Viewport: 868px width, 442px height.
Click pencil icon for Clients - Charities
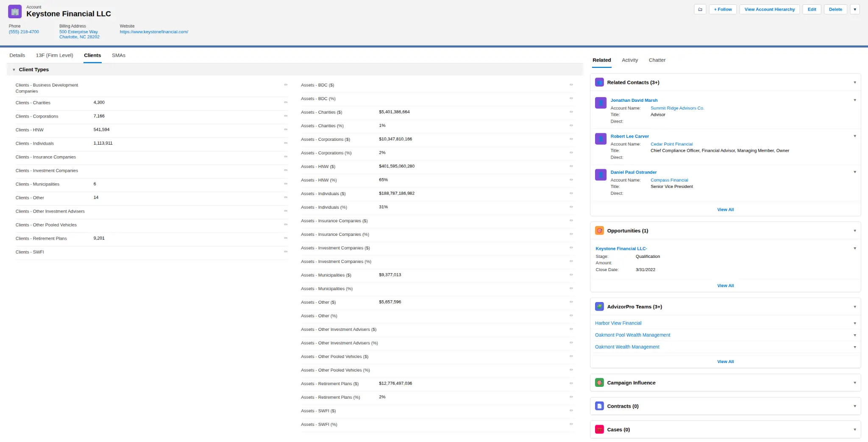point(286,102)
